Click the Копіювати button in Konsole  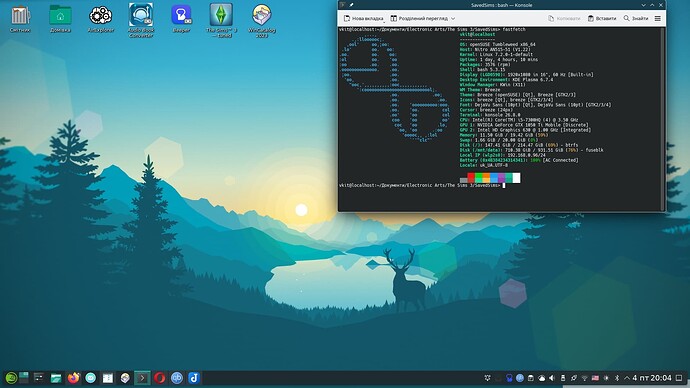click(x=564, y=18)
